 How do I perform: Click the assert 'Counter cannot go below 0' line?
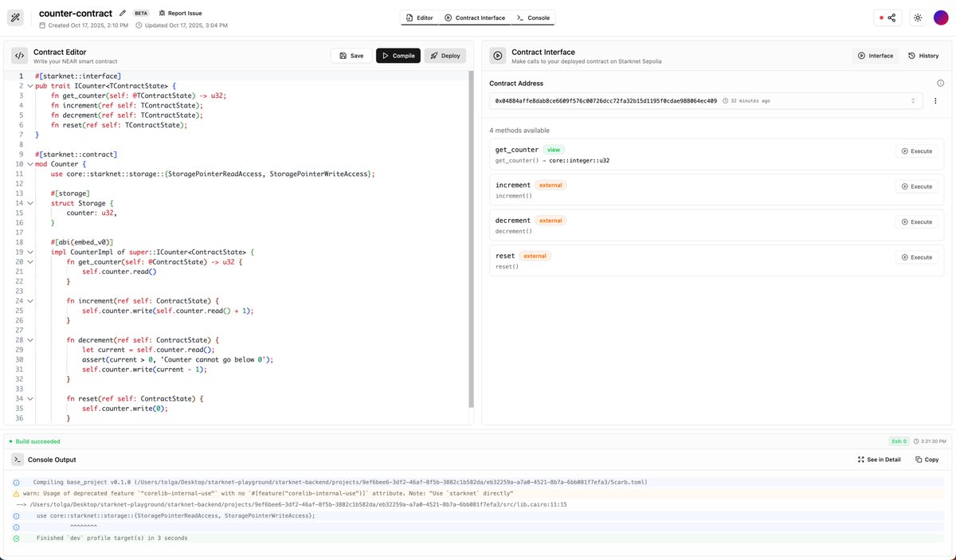tap(178, 359)
